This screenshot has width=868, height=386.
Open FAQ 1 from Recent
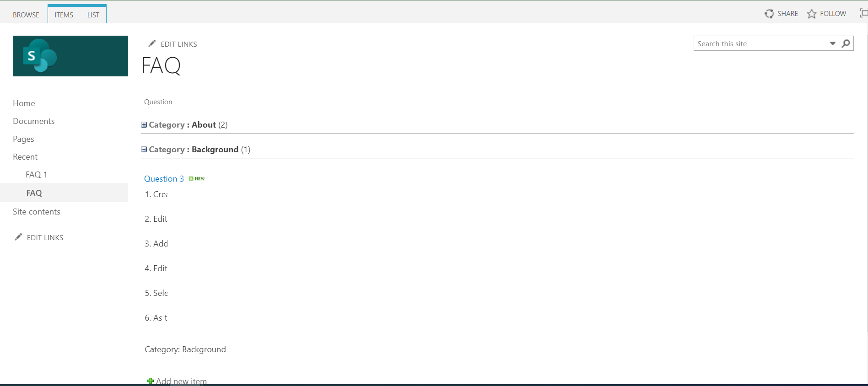[36, 174]
